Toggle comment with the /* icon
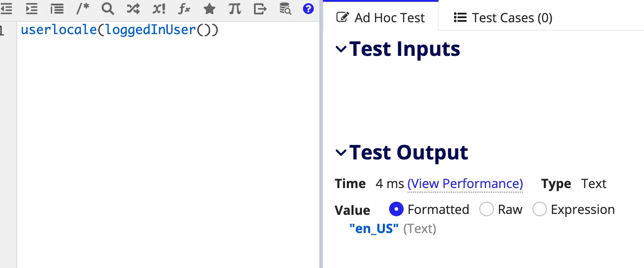Image resolution: width=644 pixels, height=268 pixels. pos(83,8)
